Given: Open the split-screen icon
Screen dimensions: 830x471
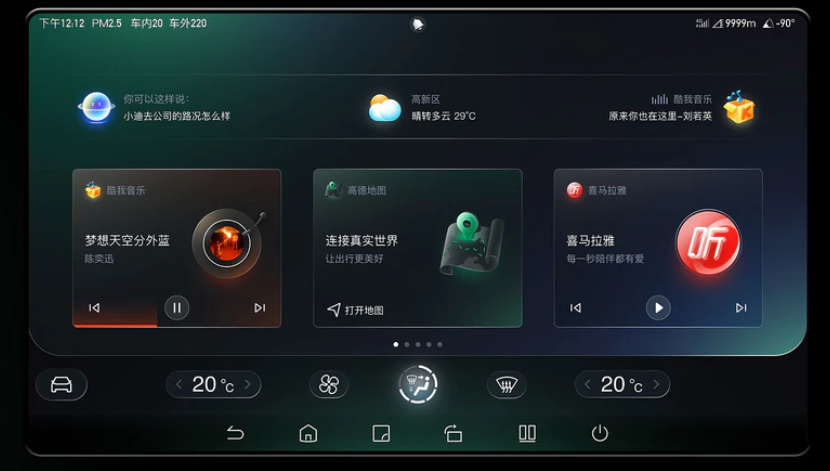Looking at the screenshot, I should (x=527, y=433).
